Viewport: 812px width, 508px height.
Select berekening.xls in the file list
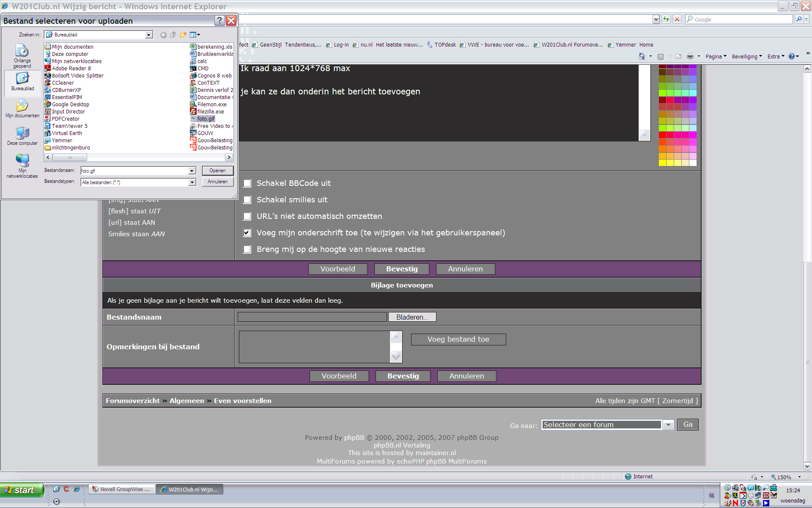click(x=211, y=47)
